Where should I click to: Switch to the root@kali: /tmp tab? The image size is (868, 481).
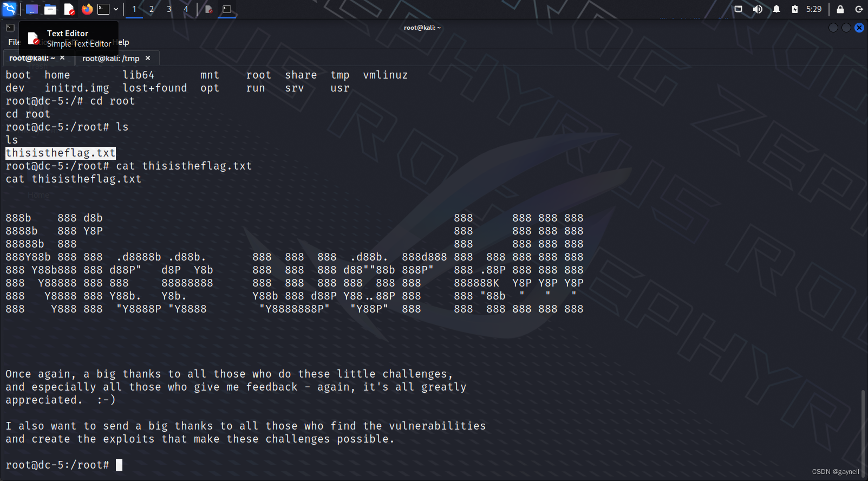pyautogui.click(x=111, y=58)
